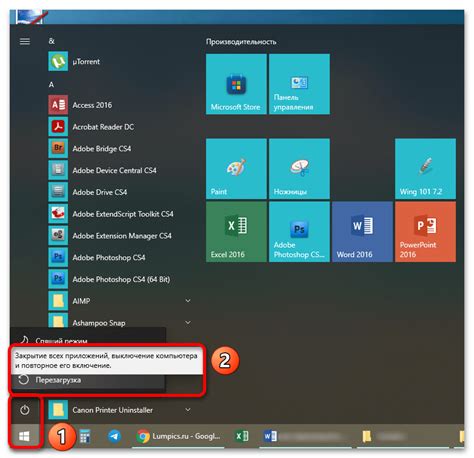Expand the AIMP folder chevron
The image size is (474, 458).
pos(188,301)
